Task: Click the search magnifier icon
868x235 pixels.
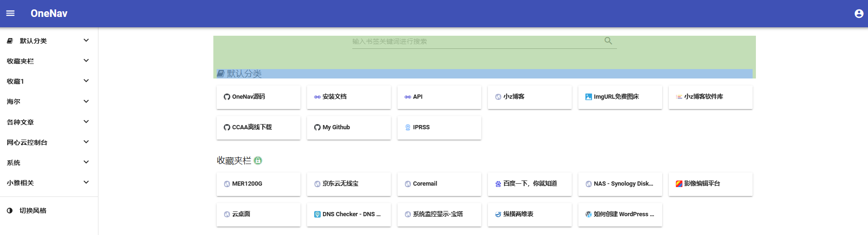Action: [x=608, y=41]
